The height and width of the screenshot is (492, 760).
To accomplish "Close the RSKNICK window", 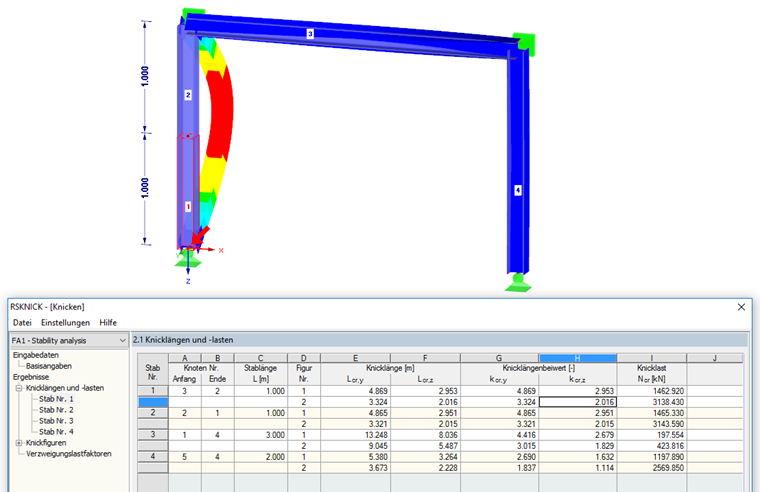I will click(741, 307).
